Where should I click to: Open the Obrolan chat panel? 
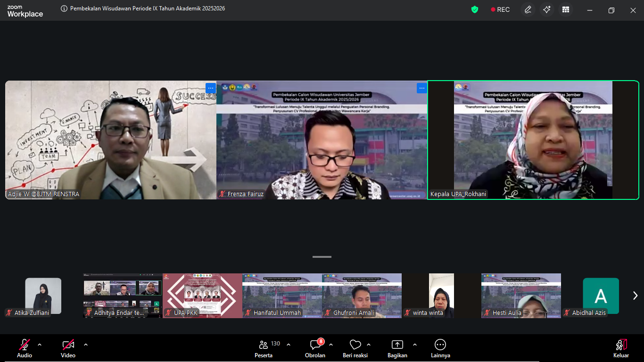coord(315,348)
